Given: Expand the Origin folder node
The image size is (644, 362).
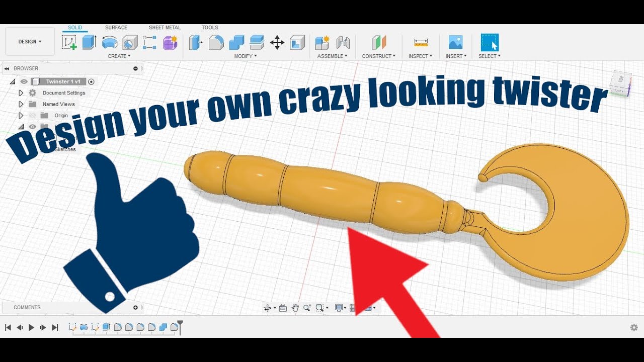Looking at the screenshot, I should [x=21, y=115].
